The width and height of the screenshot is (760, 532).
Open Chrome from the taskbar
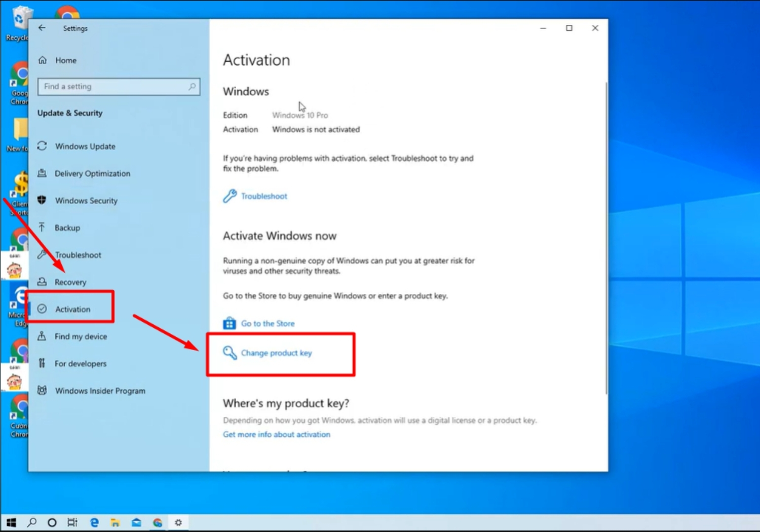click(x=158, y=522)
